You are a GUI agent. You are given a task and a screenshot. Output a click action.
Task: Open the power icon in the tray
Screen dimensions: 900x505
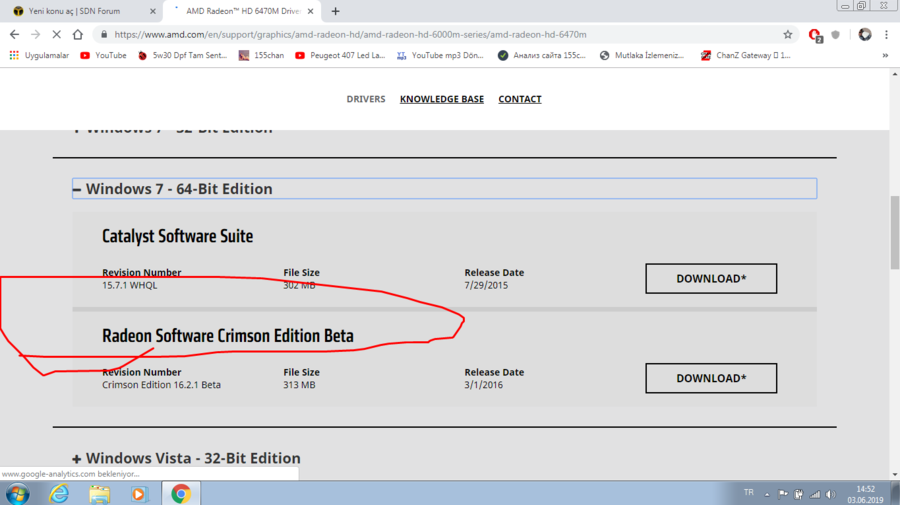pyautogui.click(x=798, y=494)
